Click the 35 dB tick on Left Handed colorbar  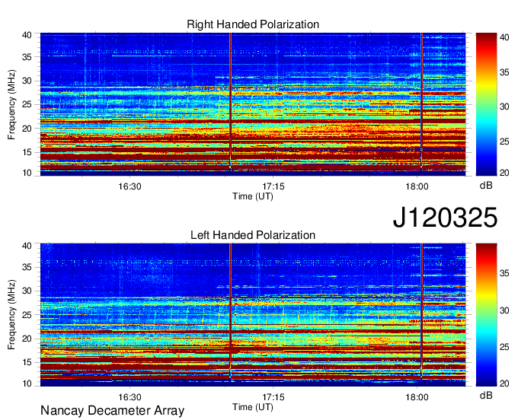pos(504,273)
